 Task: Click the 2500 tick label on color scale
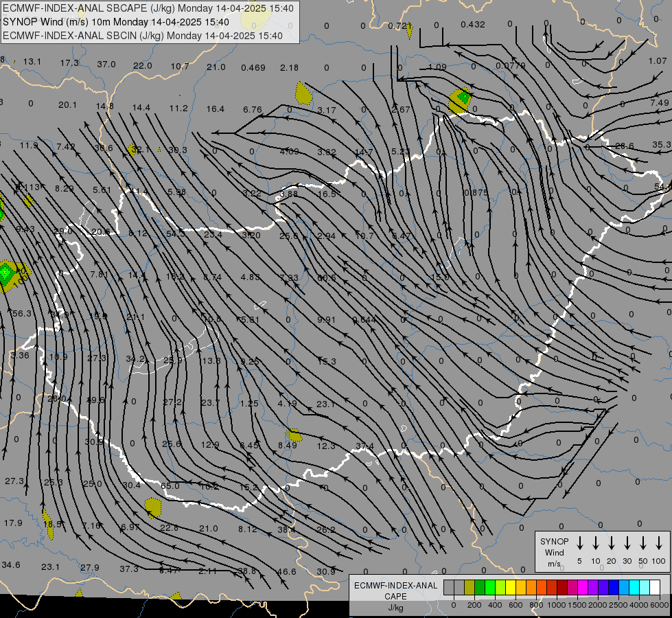click(x=618, y=605)
